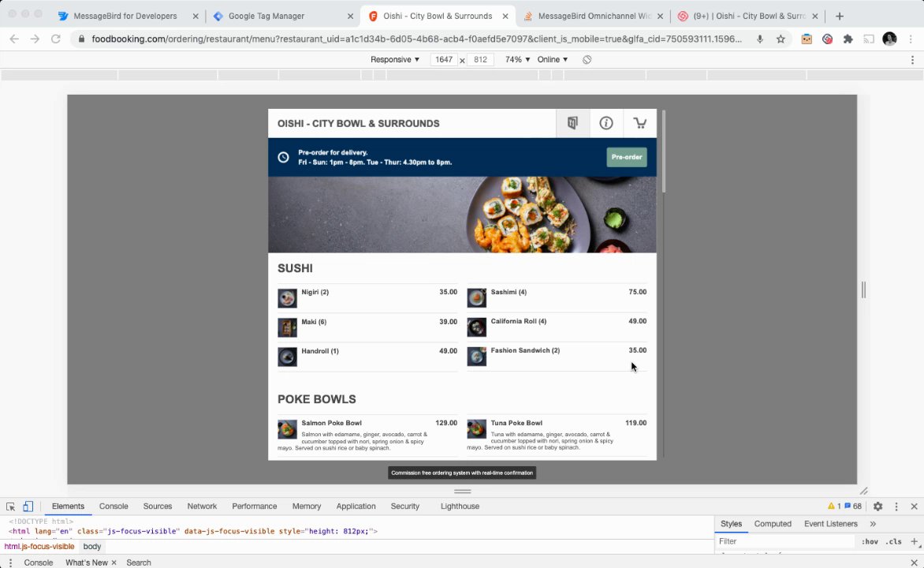The image size is (924, 568).
Task: Open the restaurant info icon
Action: pyautogui.click(x=605, y=123)
